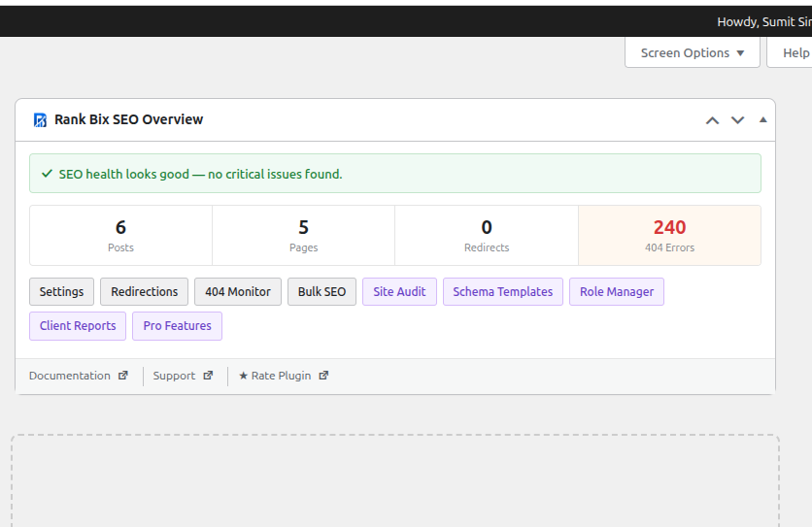The image size is (812, 527).
Task: Click the star icon beside Rate Plugin
Action: pos(243,376)
